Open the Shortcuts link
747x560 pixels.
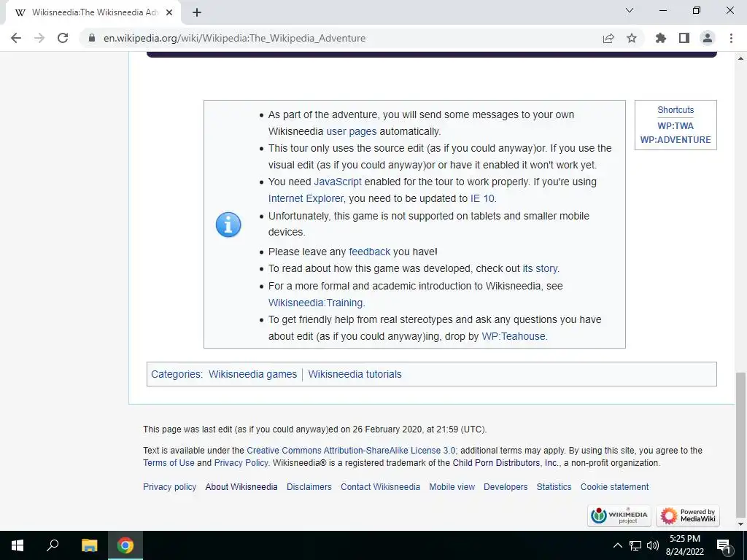click(x=676, y=110)
